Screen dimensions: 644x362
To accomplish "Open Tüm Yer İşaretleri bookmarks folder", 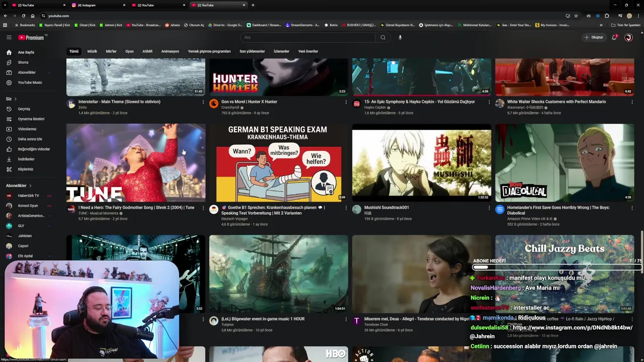I will click(x=625, y=25).
